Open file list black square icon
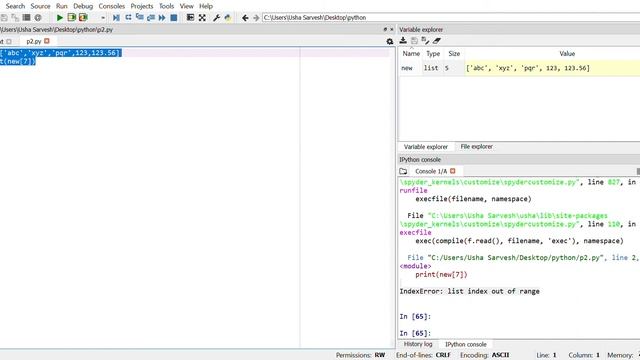 27,18
